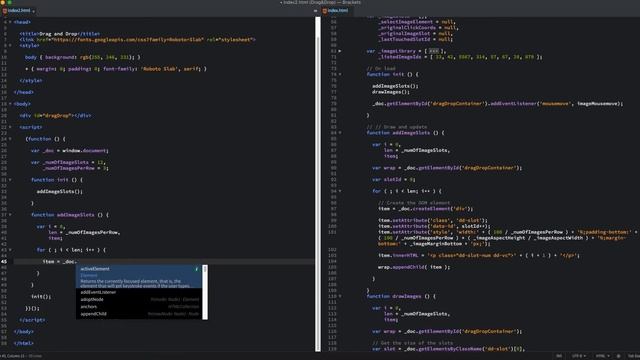This screenshot has width=640, height=360.
Task: Collapse the drawImages function fold on line 110
Action: [x=340, y=296]
